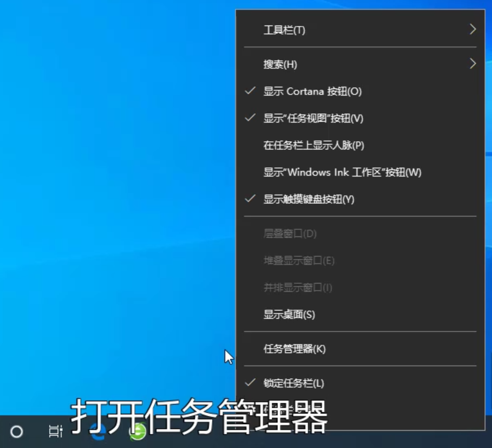Uncheck 显示 Cortana 按钮 option
Viewport: 492px width, 448px height.
point(313,91)
